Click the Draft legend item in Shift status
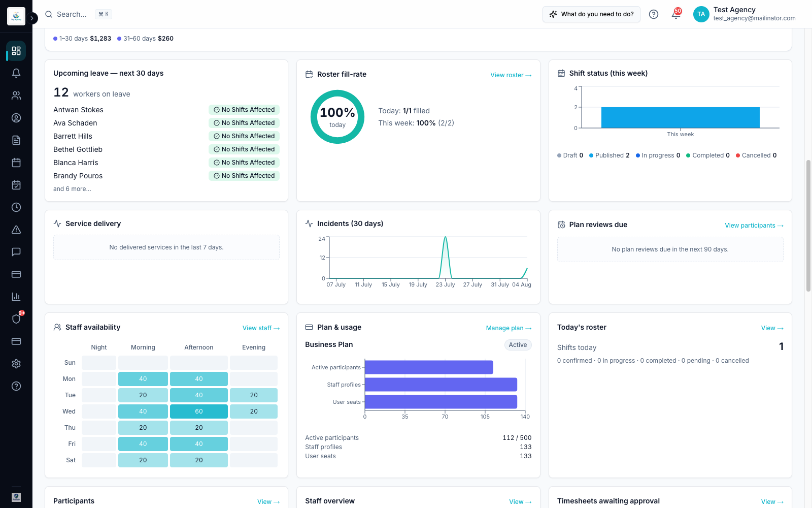 pos(570,155)
